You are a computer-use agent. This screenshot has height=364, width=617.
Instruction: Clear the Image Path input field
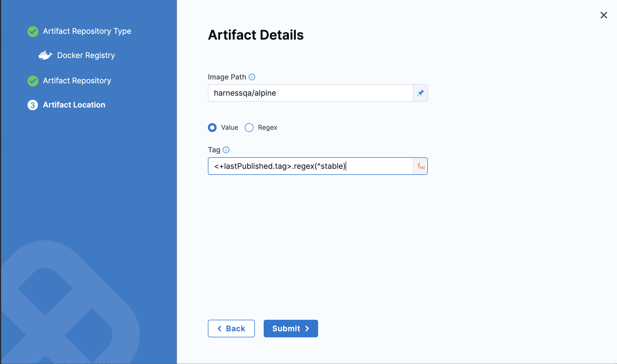tap(310, 93)
